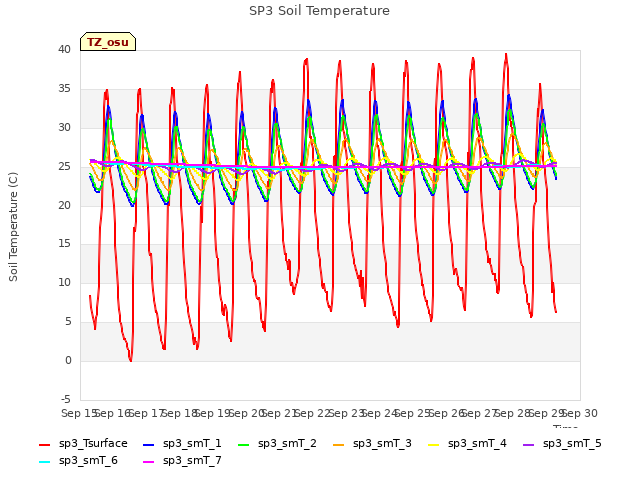Image resolution: width=640 pixels, height=480 pixels.
Task: Click the 5 y-axis tick label
Action: tap(68, 322)
